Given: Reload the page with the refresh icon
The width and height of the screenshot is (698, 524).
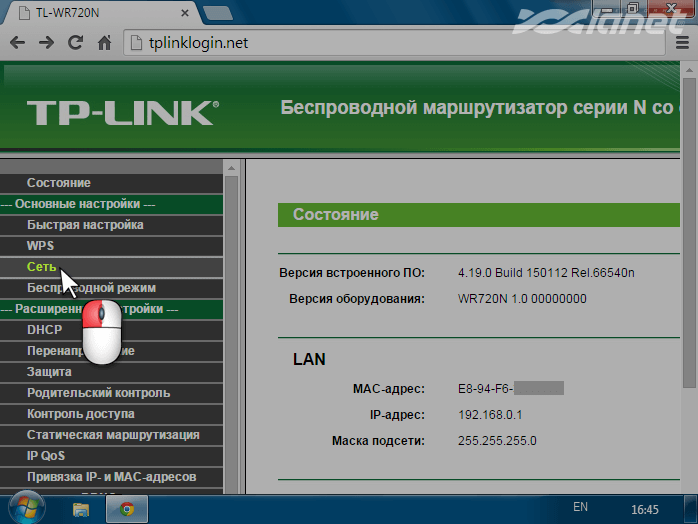Looking at the screenshot, I should pos(75,43).
